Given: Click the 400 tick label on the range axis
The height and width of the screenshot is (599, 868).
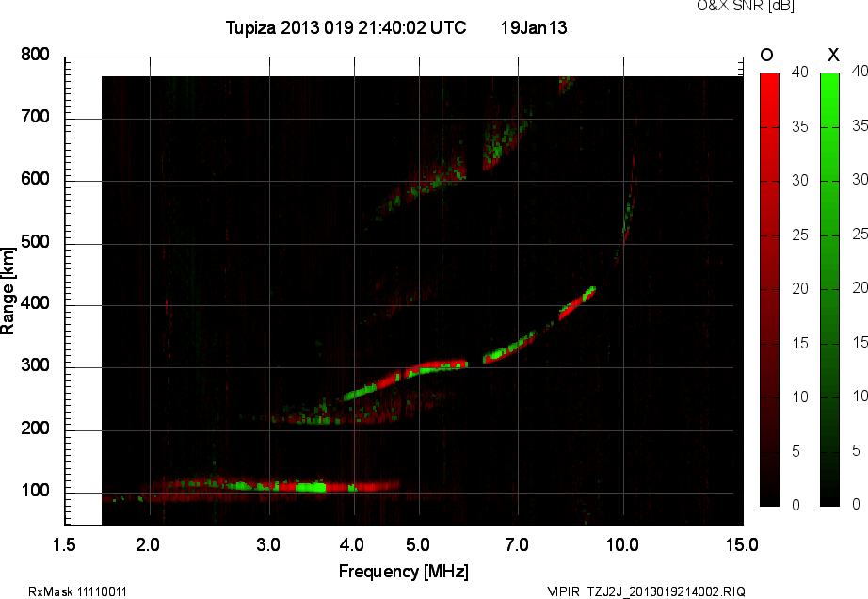Looking at the screenshot, I should click(x=36, y=303).
